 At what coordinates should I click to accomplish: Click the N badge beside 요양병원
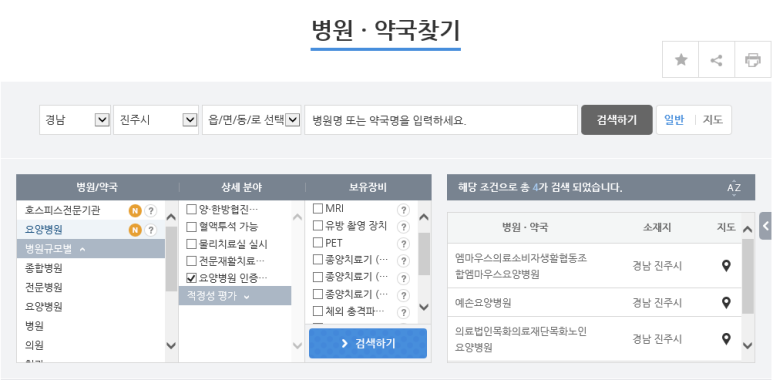[135, 230]
